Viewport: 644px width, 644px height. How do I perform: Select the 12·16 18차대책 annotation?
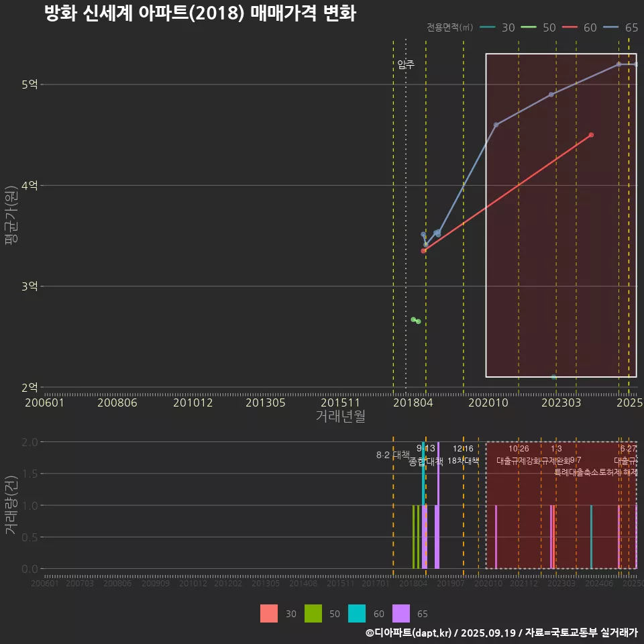(463, 455)
